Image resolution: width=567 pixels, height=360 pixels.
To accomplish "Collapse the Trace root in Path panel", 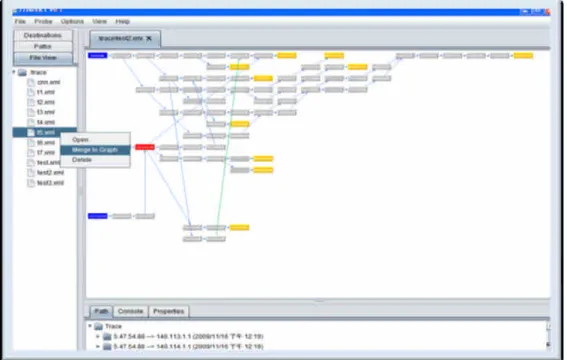I will (90, 326).
